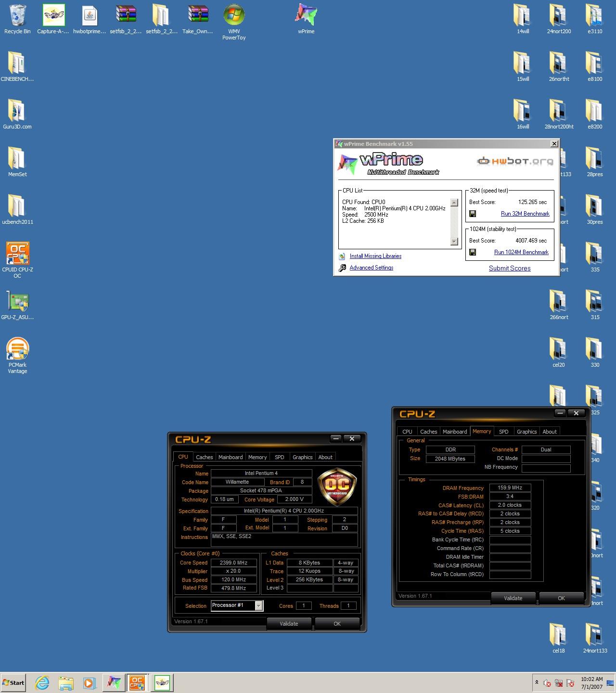Launch the PCMark Vantage shortcut
Viewport: 616px width, 693px height.
pyautogui.click(x=17, y=355)
